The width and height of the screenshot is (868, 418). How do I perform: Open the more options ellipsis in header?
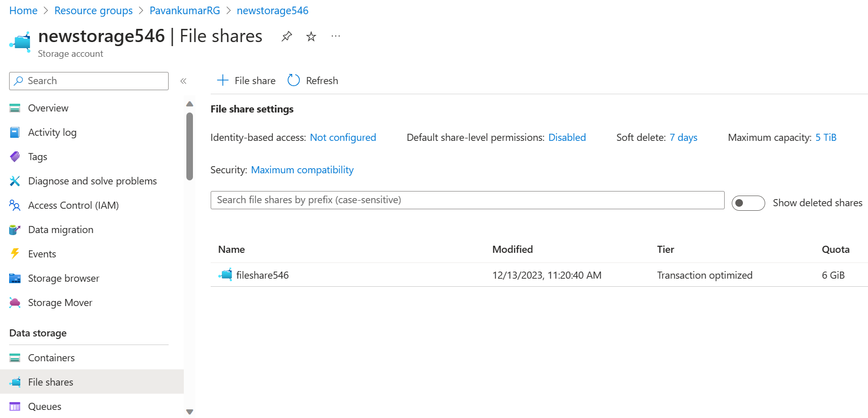(x=335, y=36)
